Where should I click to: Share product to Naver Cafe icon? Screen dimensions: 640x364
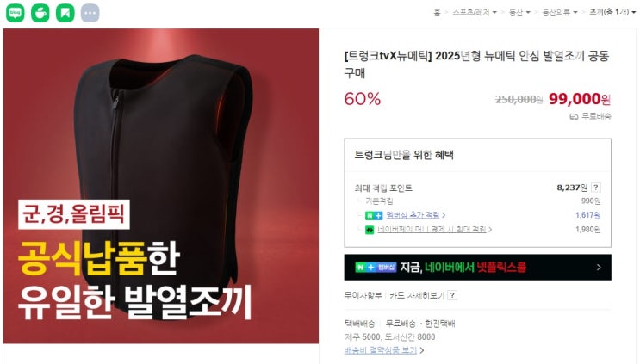[40, 13]
